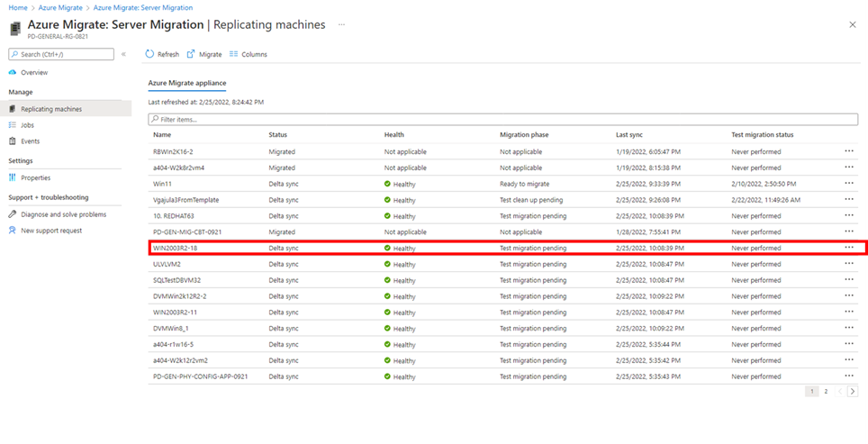
Task: Select Replicating machines in sidebar
Action: coord(66,109)
